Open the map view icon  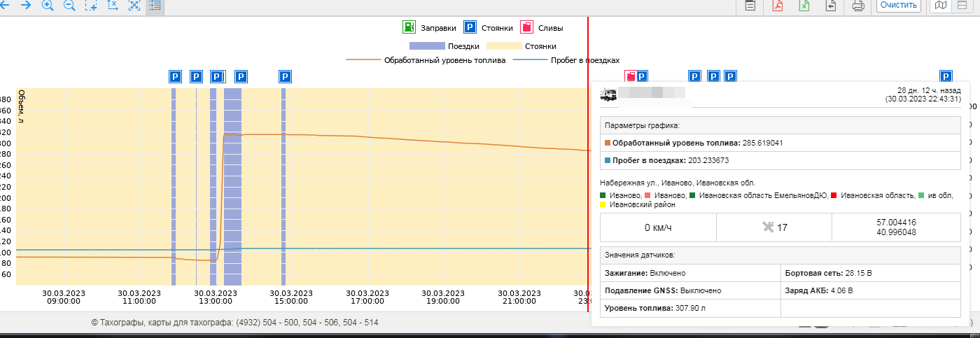[x=941, y=6]
